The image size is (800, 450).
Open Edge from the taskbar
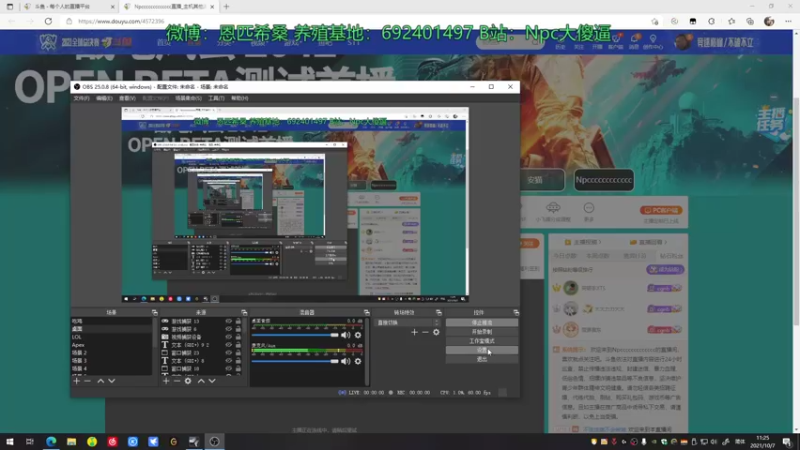[x=51, y=441]
